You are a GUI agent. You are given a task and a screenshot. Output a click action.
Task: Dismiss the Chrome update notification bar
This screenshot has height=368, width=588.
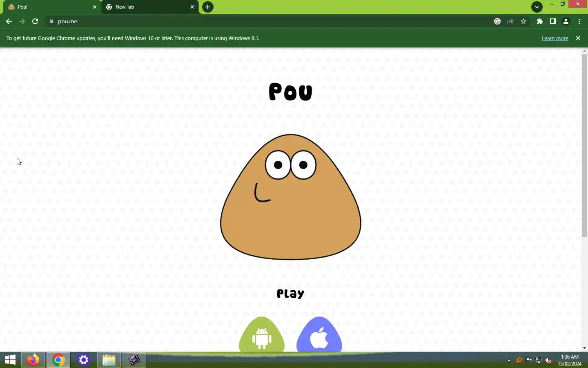pyautogui.click(x=578, y=38)
